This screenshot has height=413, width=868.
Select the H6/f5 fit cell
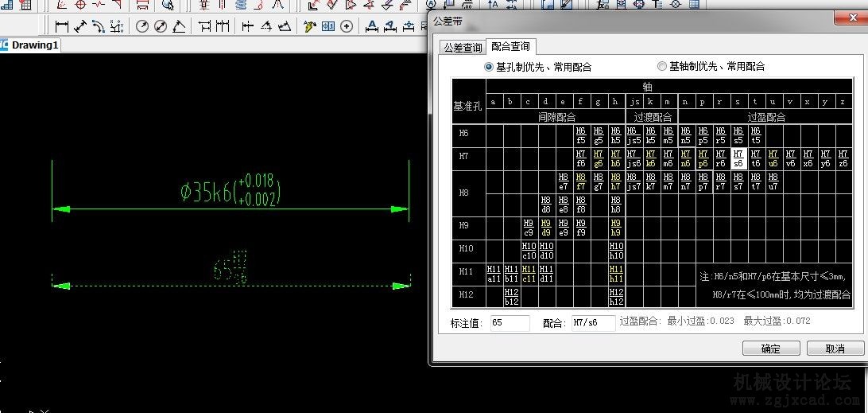coord(581,135)
